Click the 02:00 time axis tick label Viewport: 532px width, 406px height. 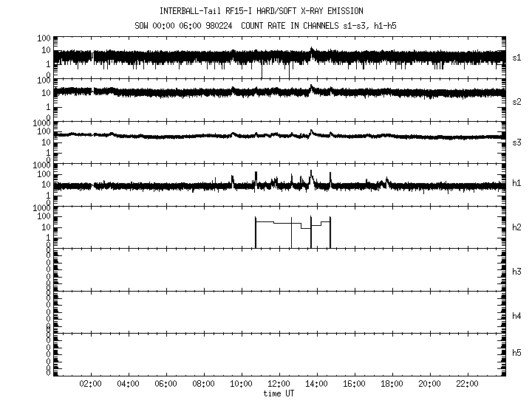(91, 384)
